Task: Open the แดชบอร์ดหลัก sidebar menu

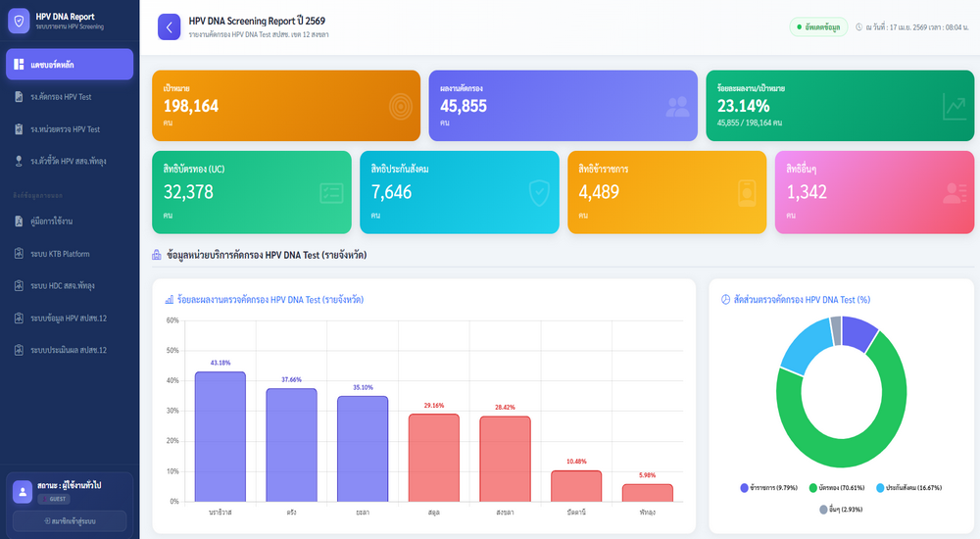Action: click(69, 65)
